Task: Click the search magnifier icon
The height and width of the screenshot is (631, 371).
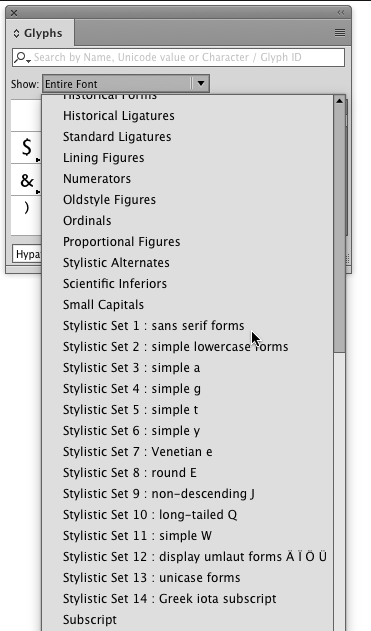Action: 22,57
